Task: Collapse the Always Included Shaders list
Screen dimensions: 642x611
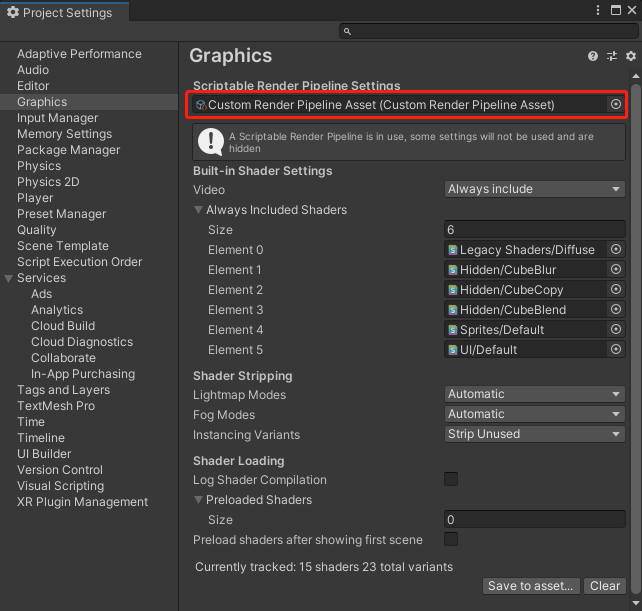Action: 198,210
